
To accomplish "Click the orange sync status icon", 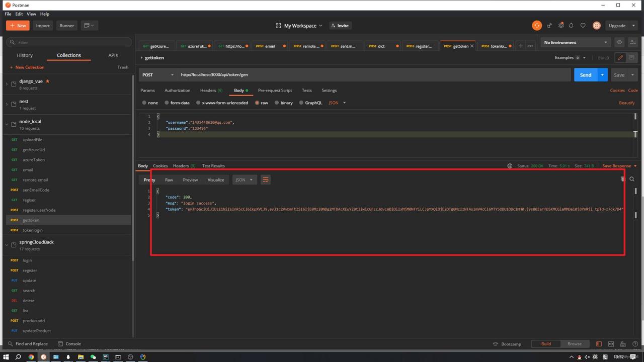I will [x=537, y=26].
